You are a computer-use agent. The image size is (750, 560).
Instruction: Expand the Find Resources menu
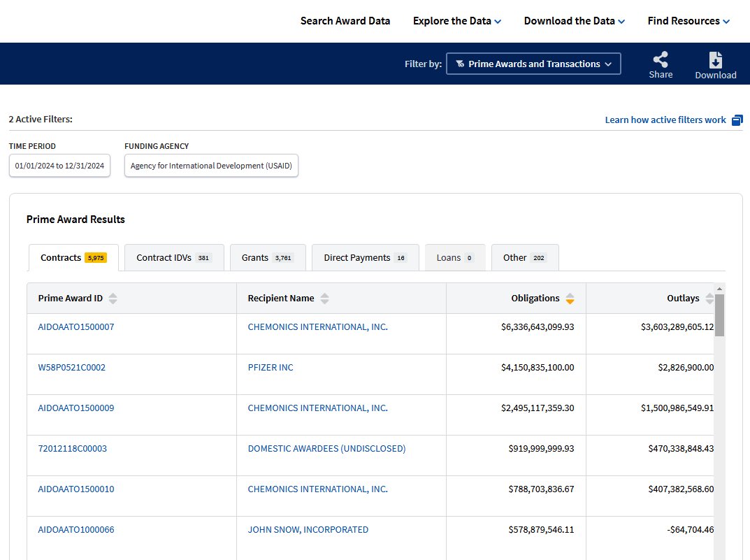pyautogui.click(x=688, y=21)
